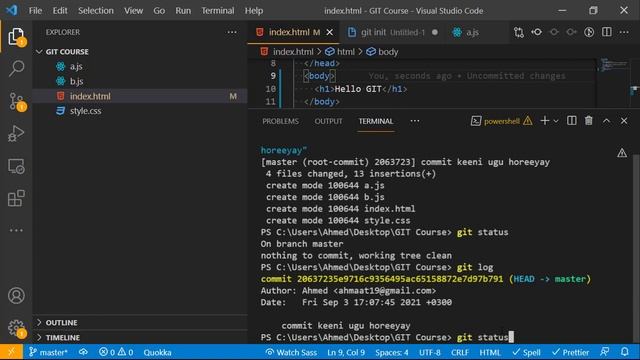Click the feedback icon in status bar
The height and width of the screenshot is (360, 640).
[x=605, y=352]
